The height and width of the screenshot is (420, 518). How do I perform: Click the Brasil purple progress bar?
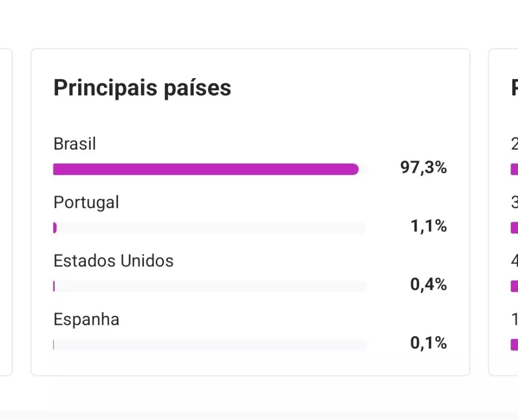pyautogui.click(x=206, y=169)
